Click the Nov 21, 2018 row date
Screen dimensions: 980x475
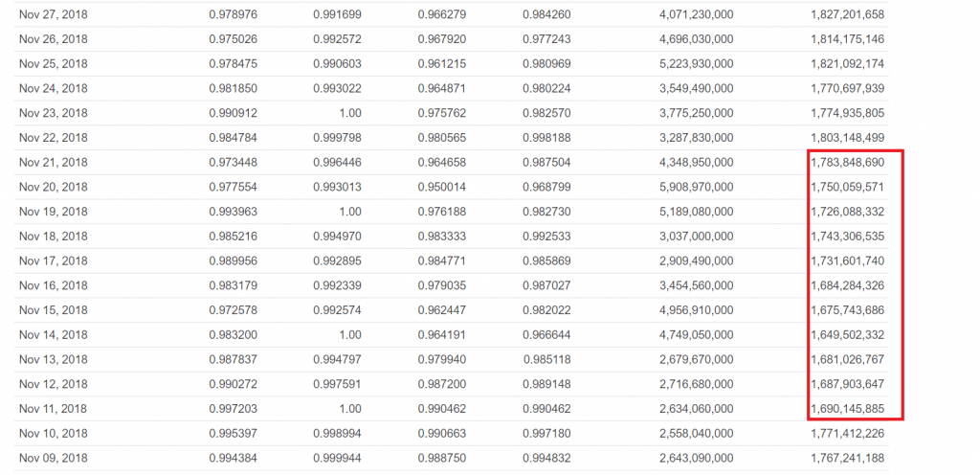(53, 163)
